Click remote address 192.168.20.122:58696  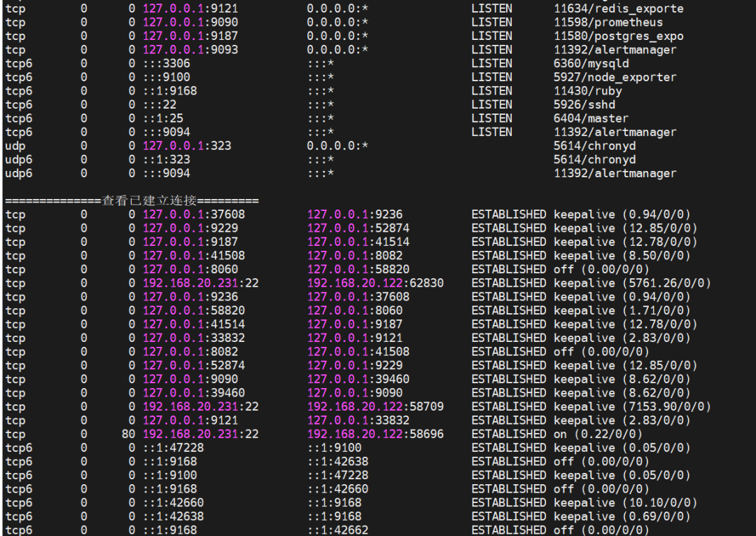click(x=376, y=434)
